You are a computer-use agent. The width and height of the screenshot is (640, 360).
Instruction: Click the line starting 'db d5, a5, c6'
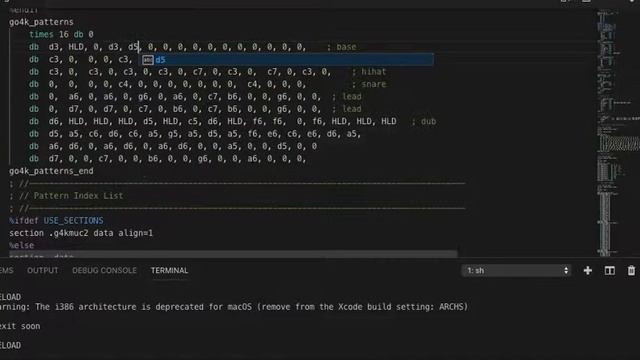pyautogui.click(x=195, y=134)
